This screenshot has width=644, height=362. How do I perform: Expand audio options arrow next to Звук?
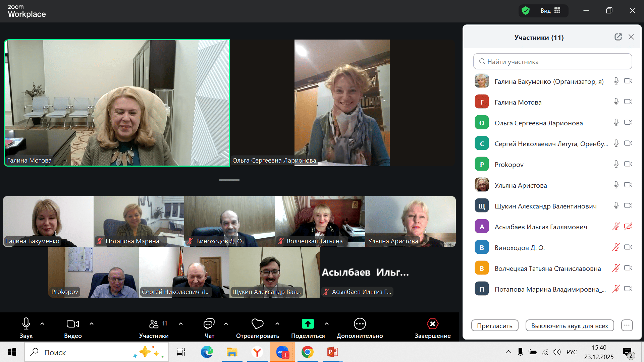(42, 324)
